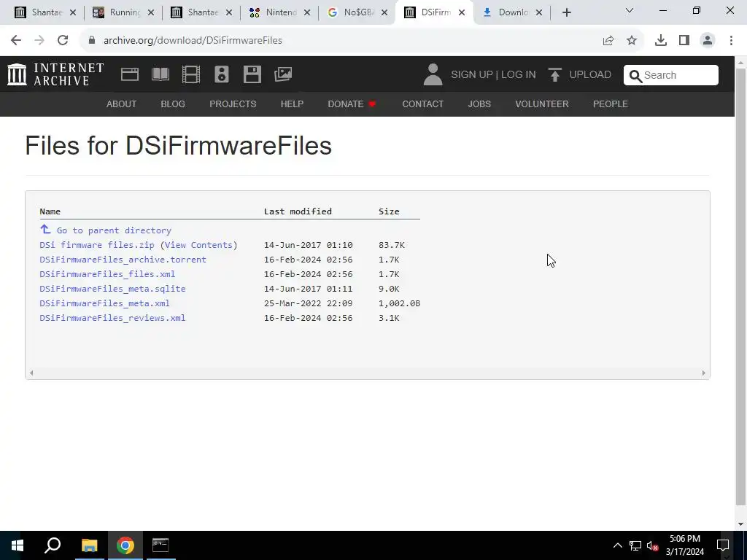The height and width of the screenshot is (560, 747).
Task: Expand Chrome tab search chevron
Action: click(x=630, y=10)
